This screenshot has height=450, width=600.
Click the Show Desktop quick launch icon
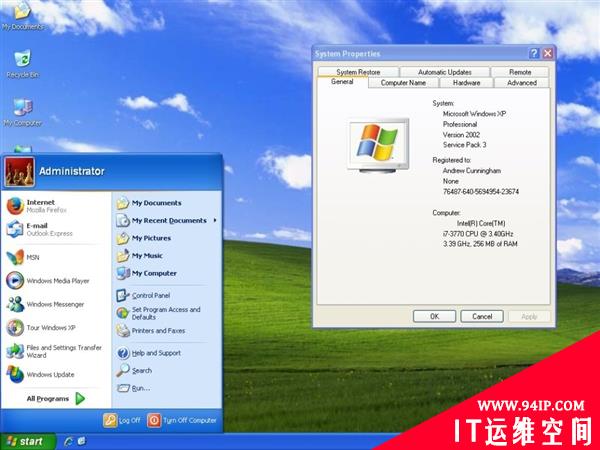point(81,441)
